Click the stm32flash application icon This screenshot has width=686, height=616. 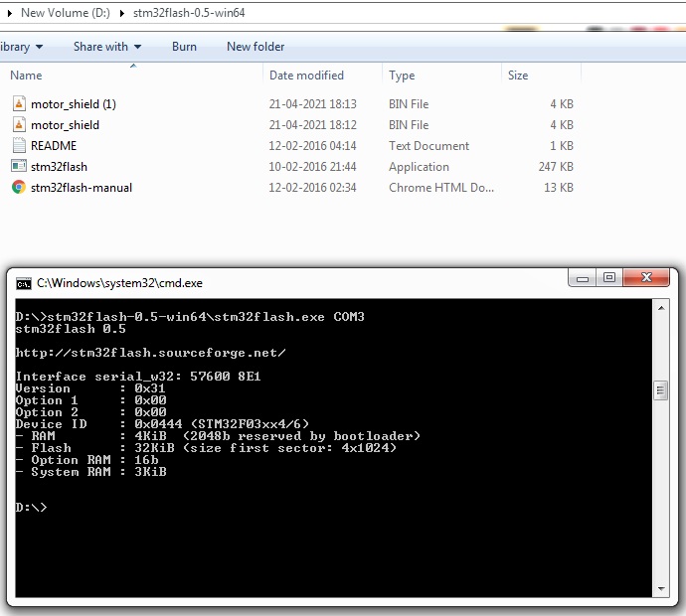click(x=19, y=166)
